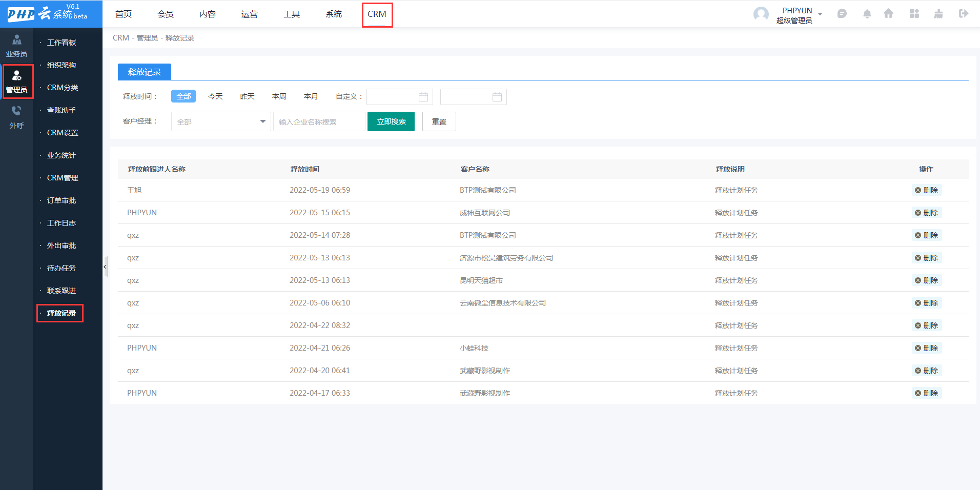This screenshot has height=490, width=980.
Task: Open CRM设置 in the sidebar
Action: point(63,133)
